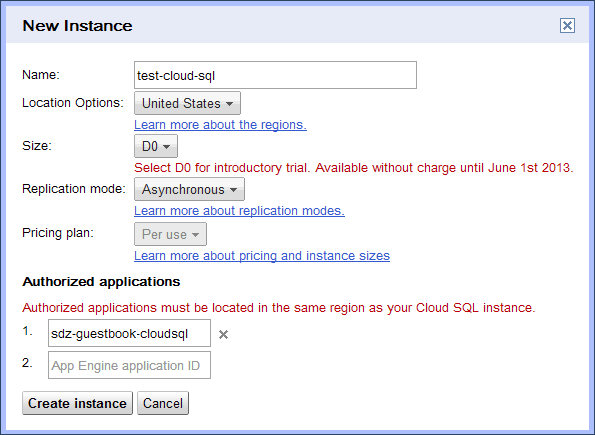Screen dimensions: 595x435
Task: Click the Pricing plan: label
Action: click(58, 233)
